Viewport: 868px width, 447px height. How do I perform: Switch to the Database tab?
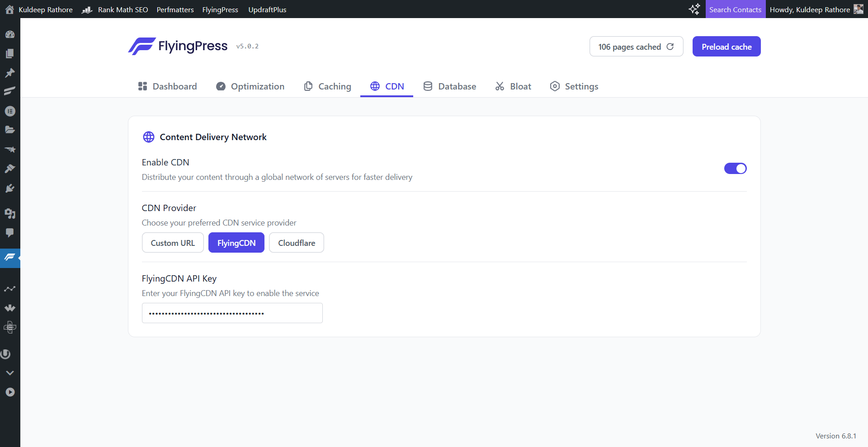click(x=449, y=86)
